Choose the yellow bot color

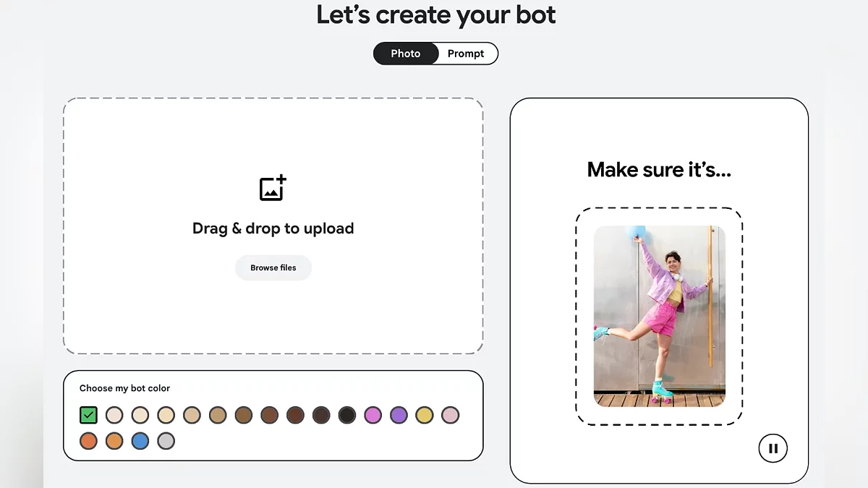(425, 415)
